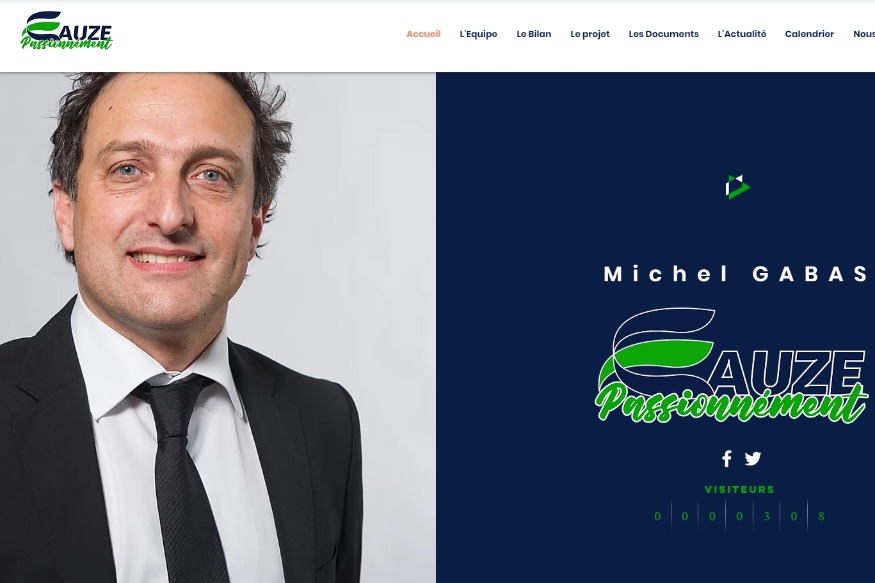The height and width of the screenshot is (583, 875).
Task: Click the candidate portrait photo
Action: pyautogui.click(x=218, y=327)
